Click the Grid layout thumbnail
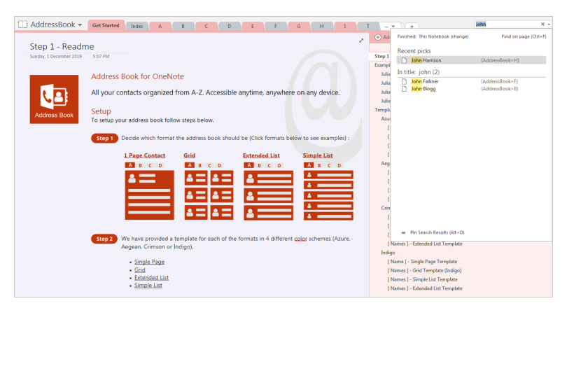 pos(209,191)
